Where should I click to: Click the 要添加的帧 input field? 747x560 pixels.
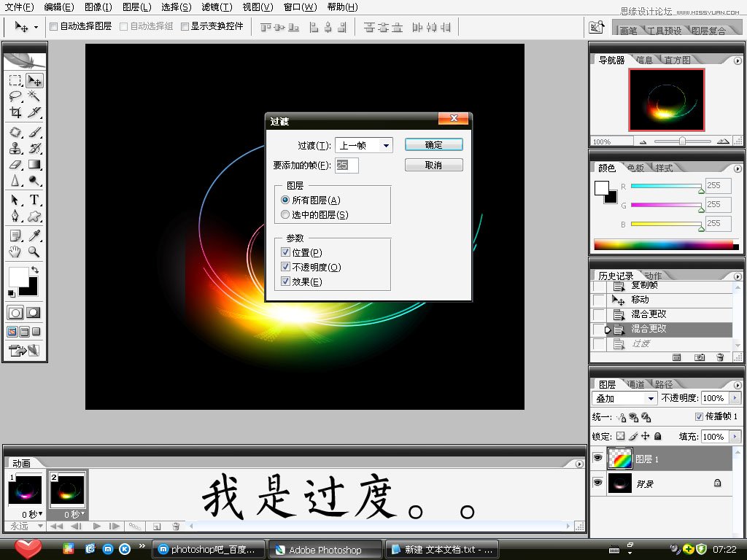[x=347, y=166]
